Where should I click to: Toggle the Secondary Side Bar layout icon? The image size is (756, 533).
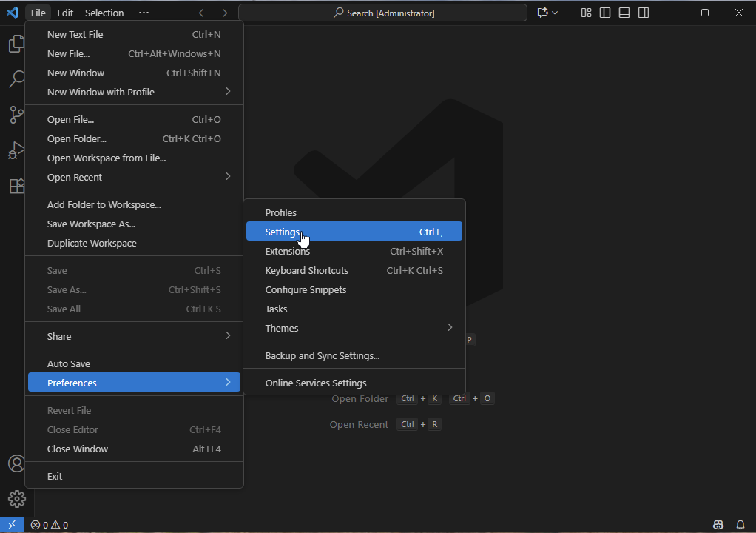tap(643, 13)
